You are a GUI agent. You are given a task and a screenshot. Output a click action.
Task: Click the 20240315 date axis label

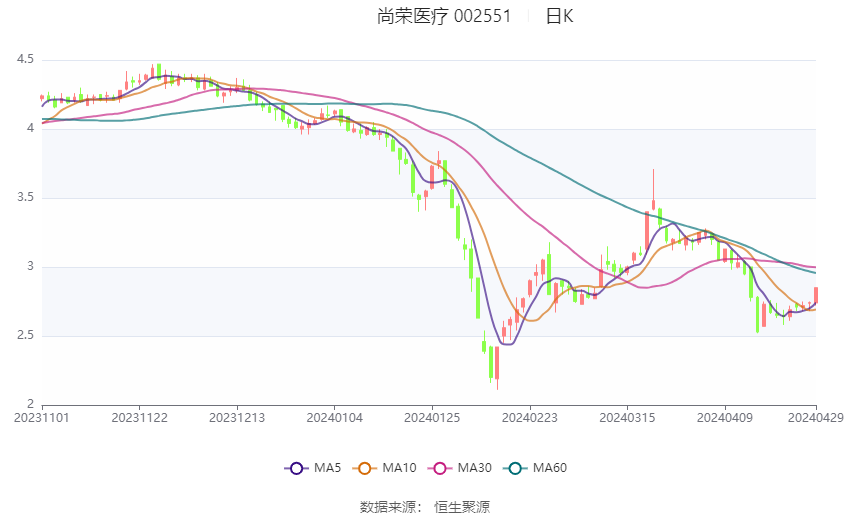click(x=627, y=416)
